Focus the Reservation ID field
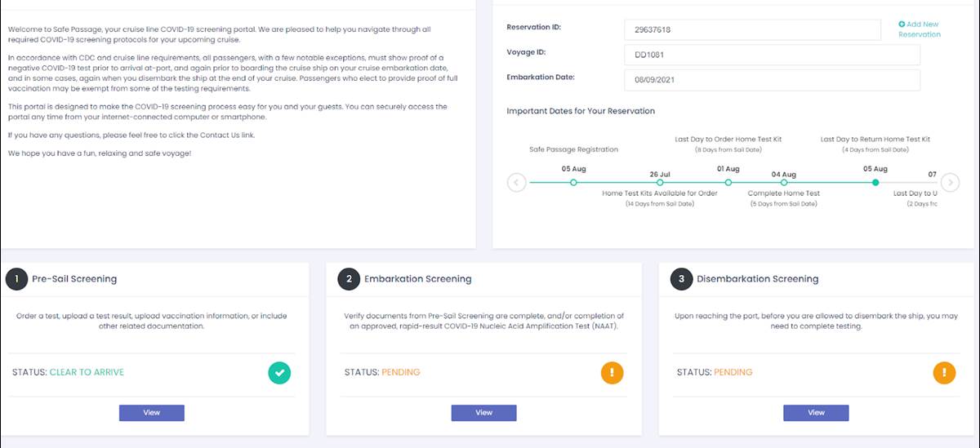This screenshot has height=448, width=980. click(752, 30)
